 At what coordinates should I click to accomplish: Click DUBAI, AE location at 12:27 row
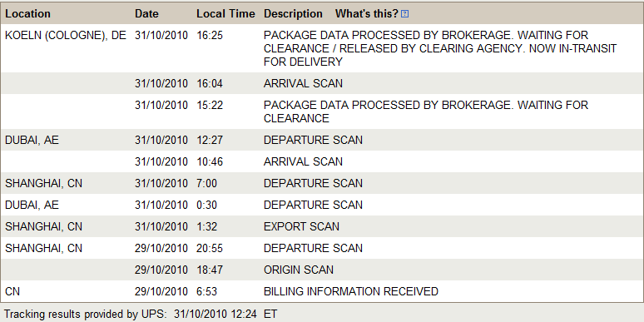pos(32,140)
